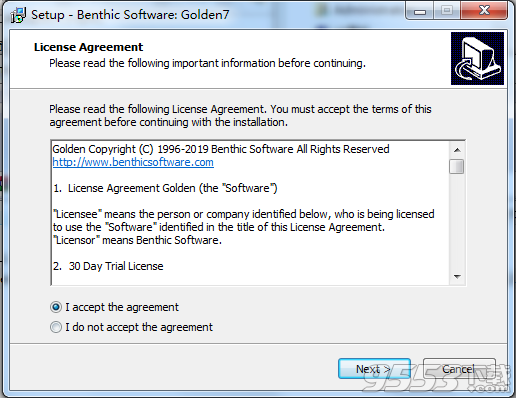Click the setup installer icon in title bar
This screenshot has width=516, height=398.
click(18, 15)
